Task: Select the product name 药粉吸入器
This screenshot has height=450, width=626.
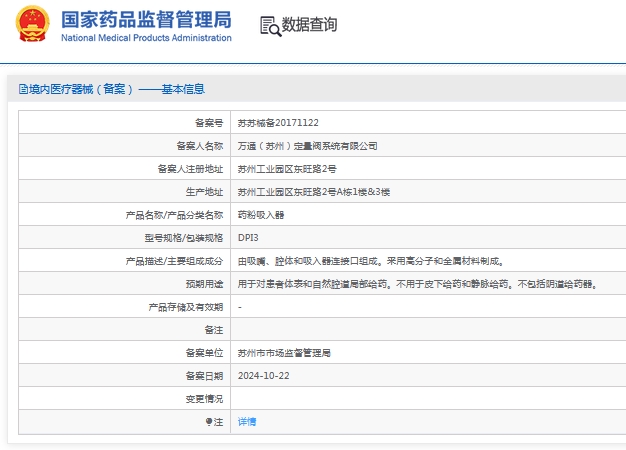Action: click(x=261, y=215)
